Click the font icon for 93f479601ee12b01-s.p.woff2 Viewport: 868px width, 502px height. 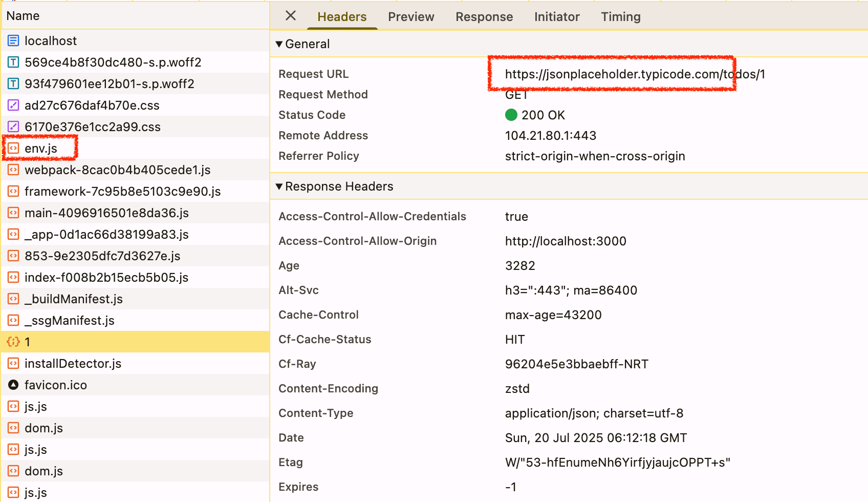click(13, 84)
